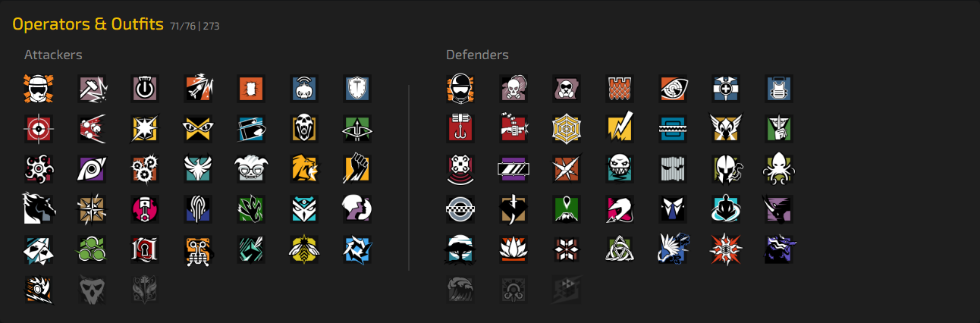The height and width of the screenshot is (323, 980).
Task: Select Glaz's red crosshair target icon
Action: pos(37,128)
